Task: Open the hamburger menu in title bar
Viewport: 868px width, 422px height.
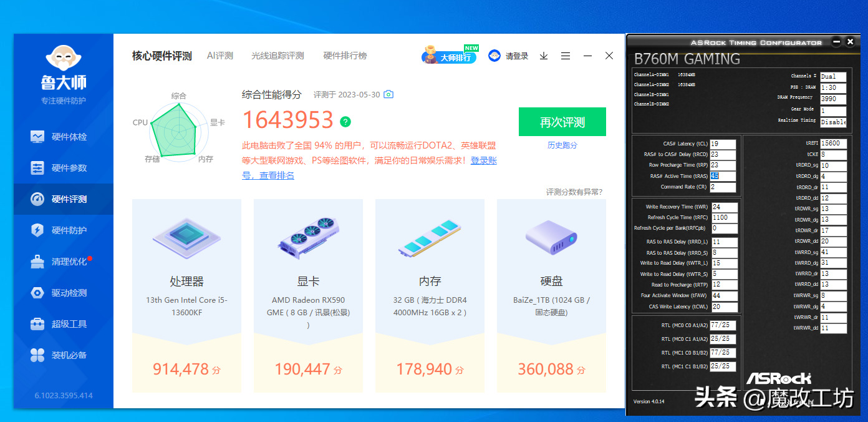Action: tap(566, 56)
